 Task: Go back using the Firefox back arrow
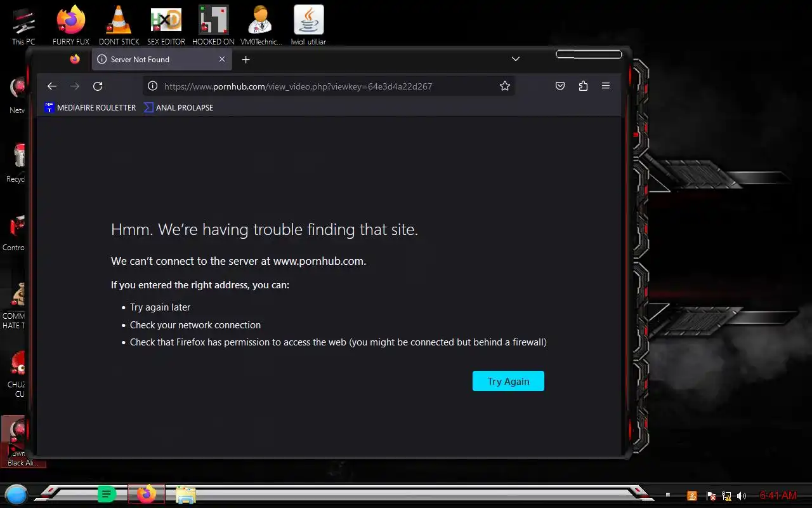click(52, 86)
